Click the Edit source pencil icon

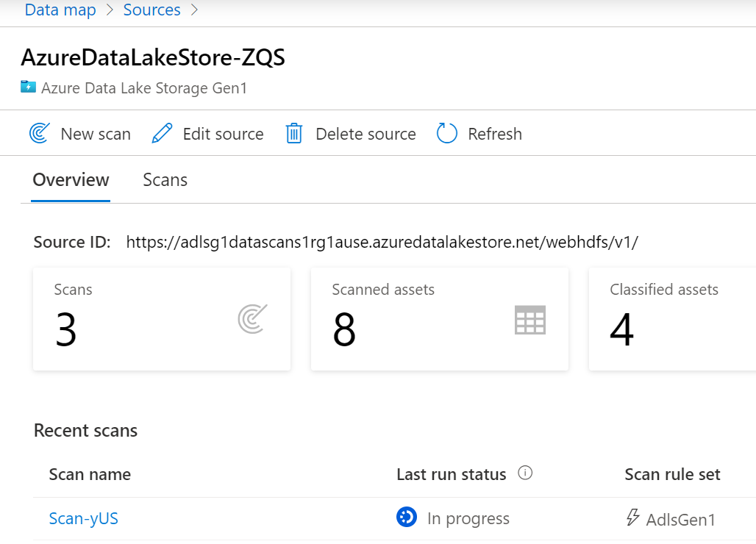162,134
